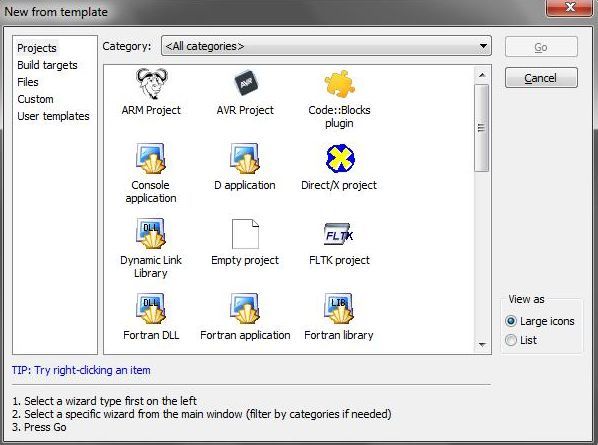Choose the D application template
The height and width of the screenshot is (445, 598).
point(245,158)
